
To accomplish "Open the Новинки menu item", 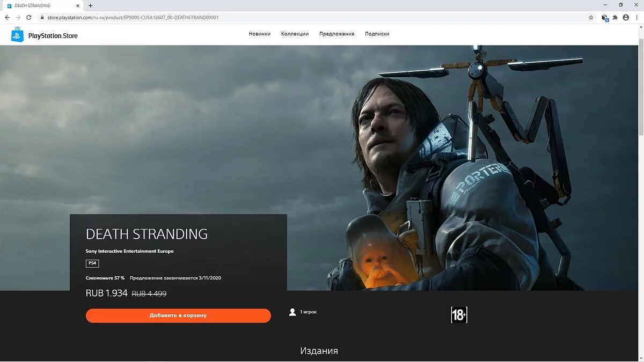I will [259, 34].
